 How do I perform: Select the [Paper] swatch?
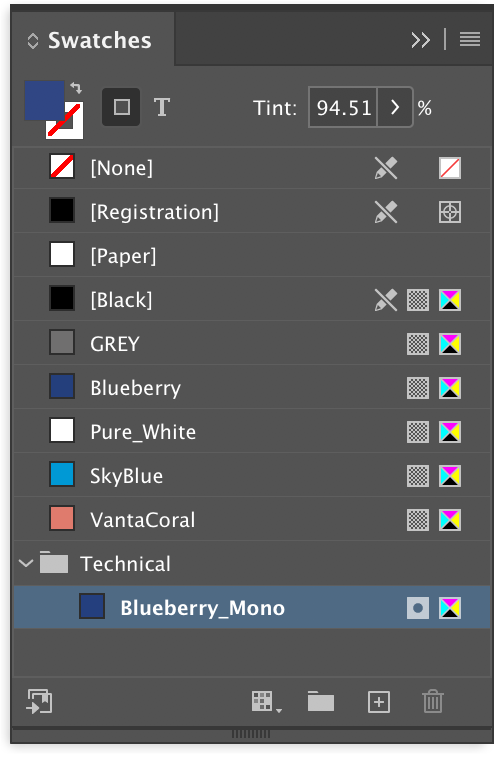(251, 255)
